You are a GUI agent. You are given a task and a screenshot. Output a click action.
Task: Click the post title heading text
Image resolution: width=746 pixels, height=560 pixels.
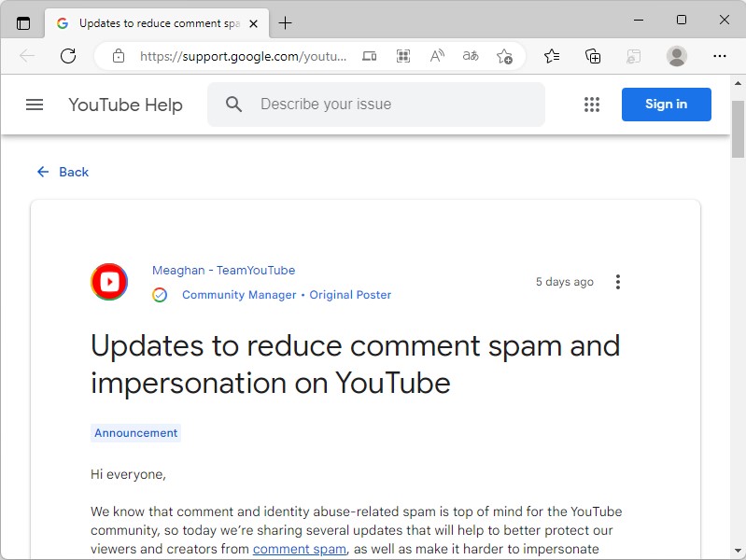pyautogui.click(x=356, y=364)
